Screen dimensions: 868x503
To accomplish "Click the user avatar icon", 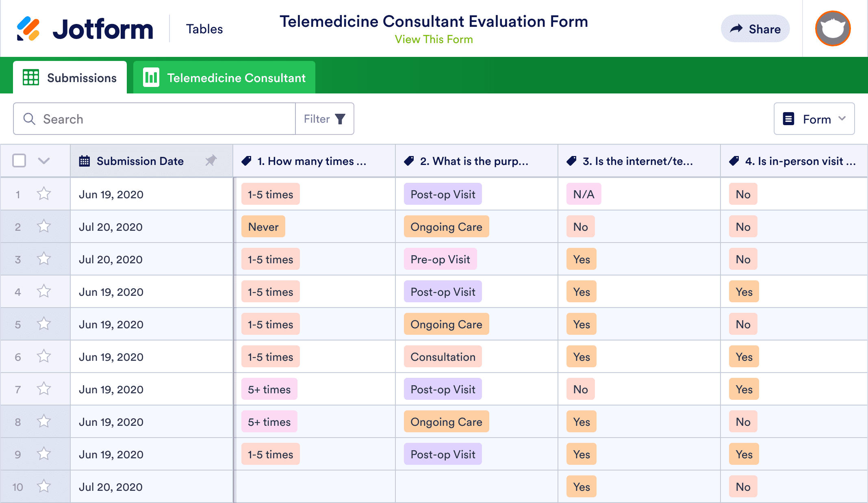I will (833, 29).
